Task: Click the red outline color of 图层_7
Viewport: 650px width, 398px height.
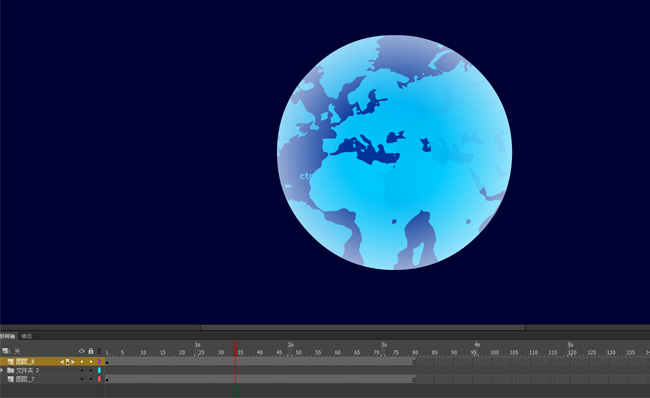Action: click(99, 379)
